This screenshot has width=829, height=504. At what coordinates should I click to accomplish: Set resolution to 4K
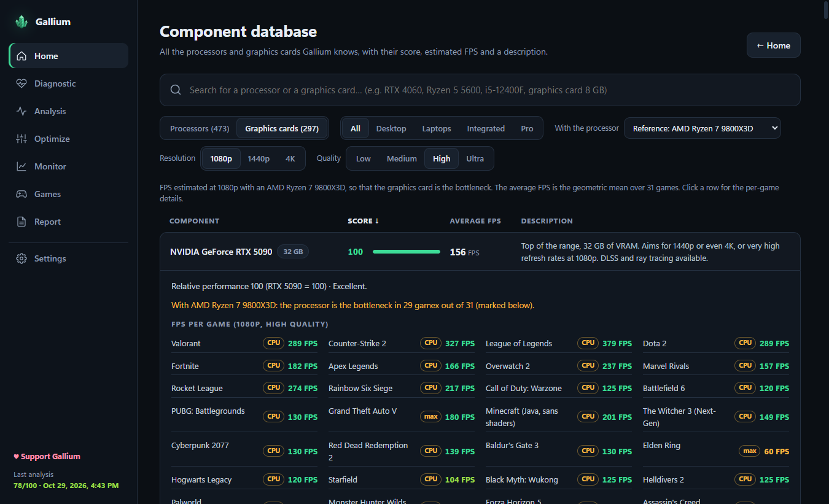[290, 158]
